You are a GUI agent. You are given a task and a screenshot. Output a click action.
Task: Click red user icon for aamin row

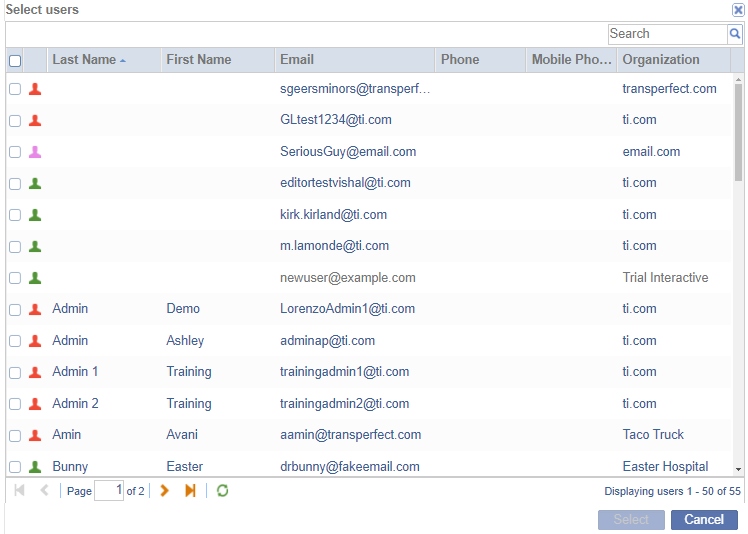pyautogui.click(x=35, y=435)
